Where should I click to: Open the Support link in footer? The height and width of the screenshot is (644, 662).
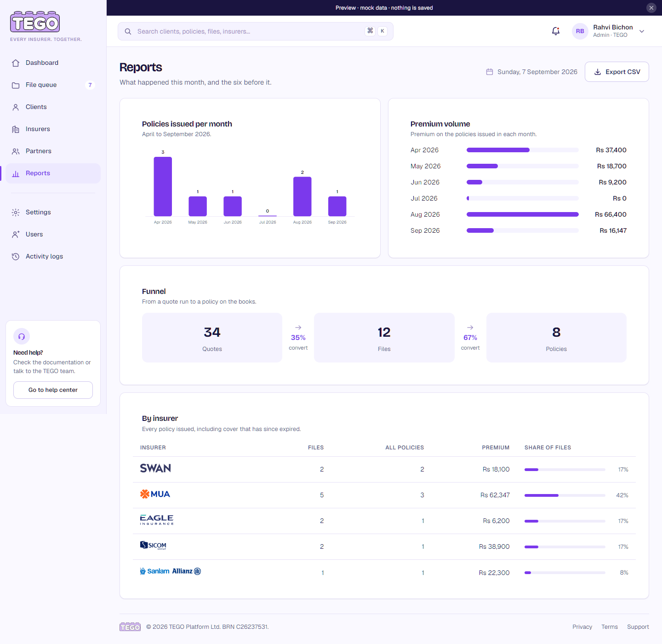pyautogui.click(x=638, y=627)
